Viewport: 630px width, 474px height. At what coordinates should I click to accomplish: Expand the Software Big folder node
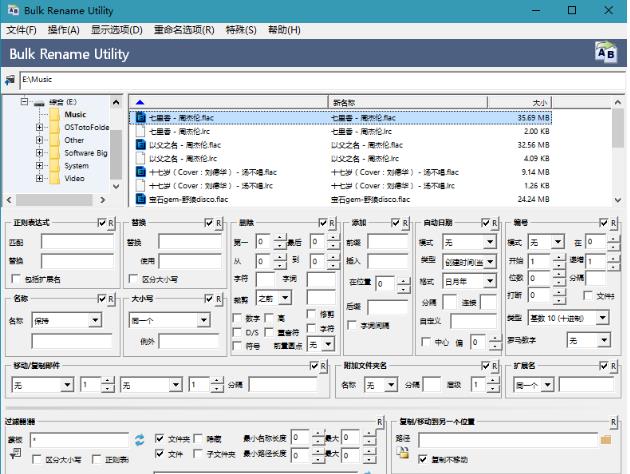(39, 153)
